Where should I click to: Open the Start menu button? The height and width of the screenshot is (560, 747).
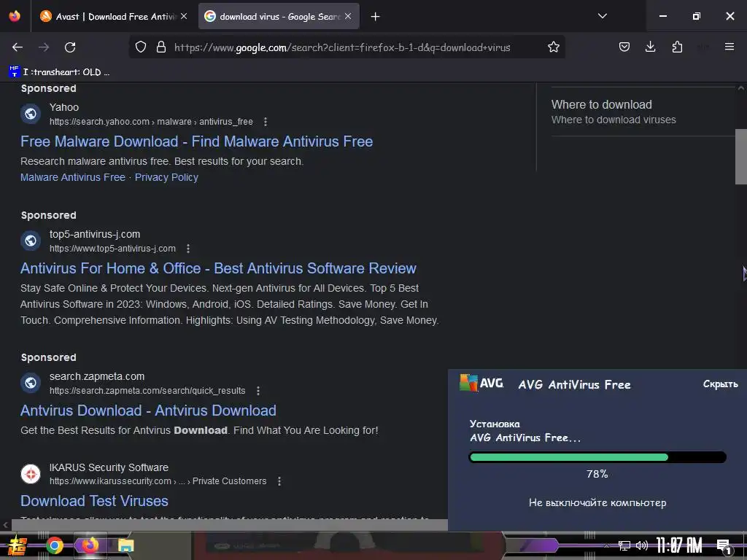click(18, 545)
